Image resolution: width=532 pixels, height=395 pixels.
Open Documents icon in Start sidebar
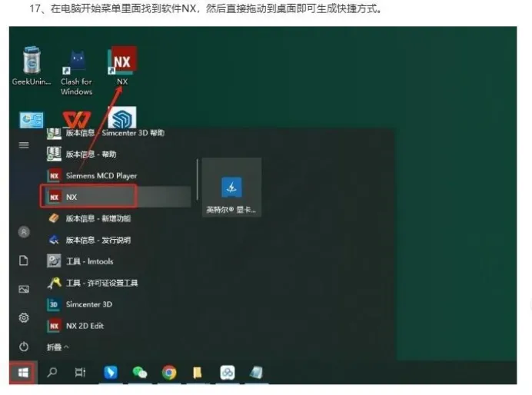coord(24,261)
